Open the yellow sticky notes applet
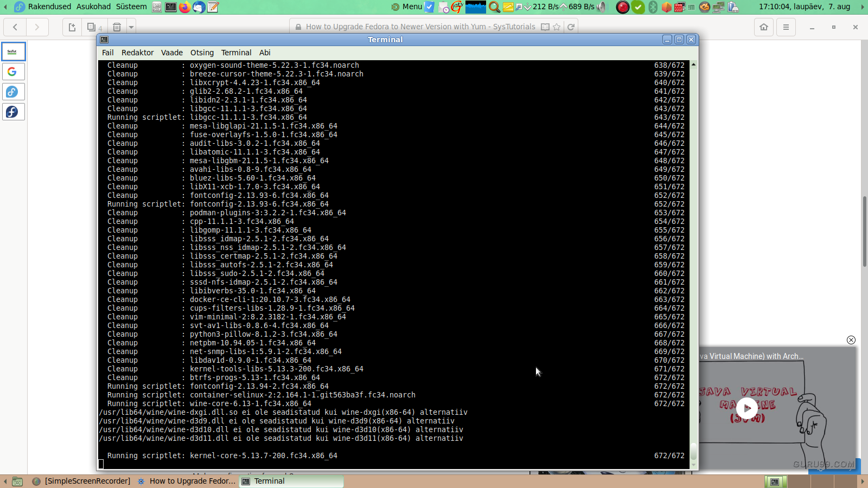Screen dimensions: 868x488 pyautogui.click(x=508, y=7)
